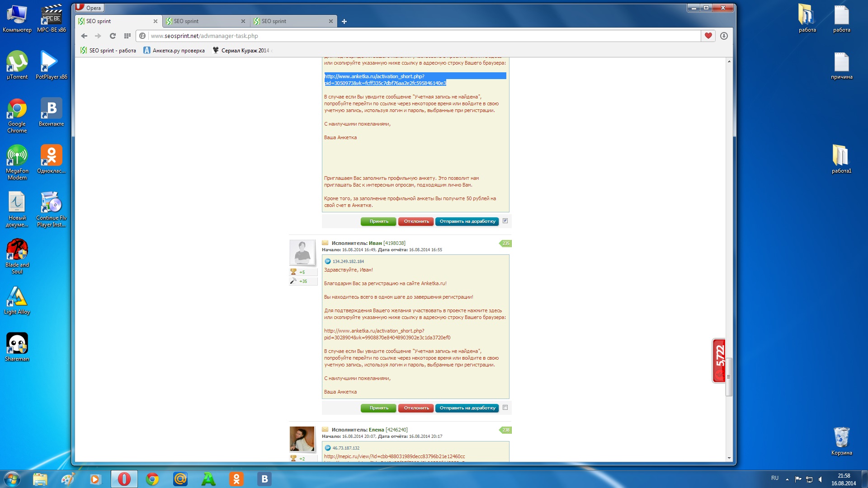Show hidden tray icons arrow
The width and height of the screenshot is (868, 488).
(787, 479)
